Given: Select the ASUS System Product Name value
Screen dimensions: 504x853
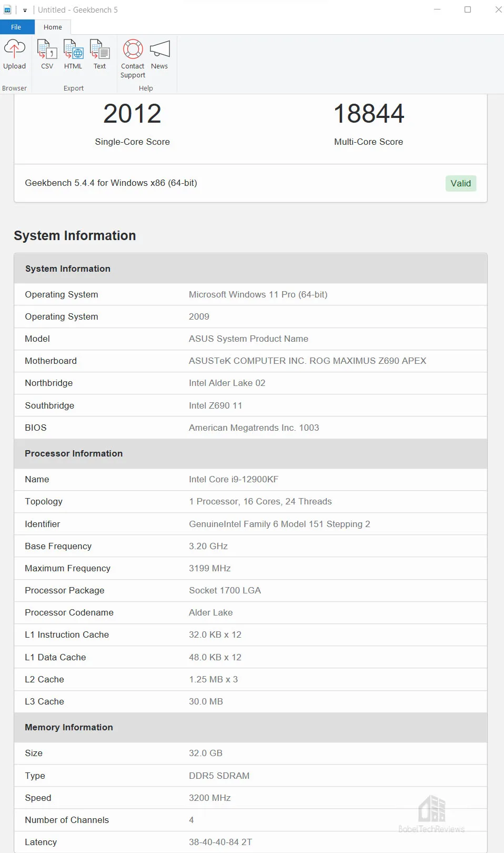Looking at the screenshot, I should pyautogui.click(x=248, y=339).
